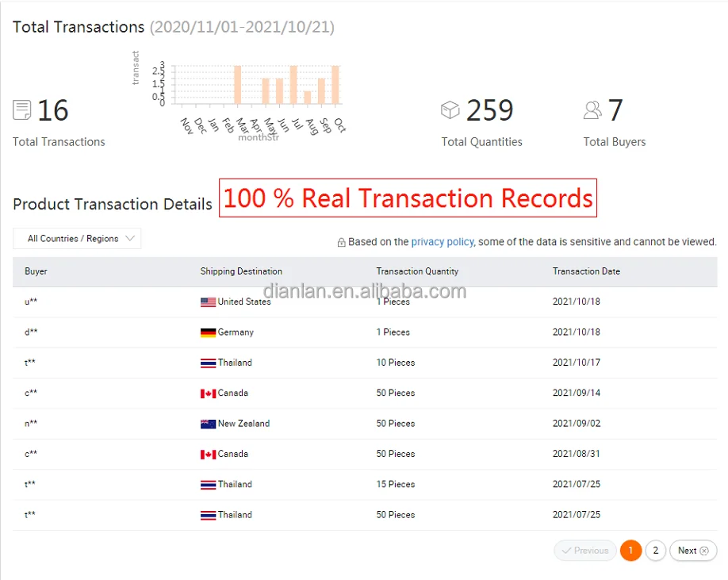This screenshot has height=580, width=728.
Task: Click buyer n** in New Zealand row
Action: pyautogui.click(x=31, y=424)
